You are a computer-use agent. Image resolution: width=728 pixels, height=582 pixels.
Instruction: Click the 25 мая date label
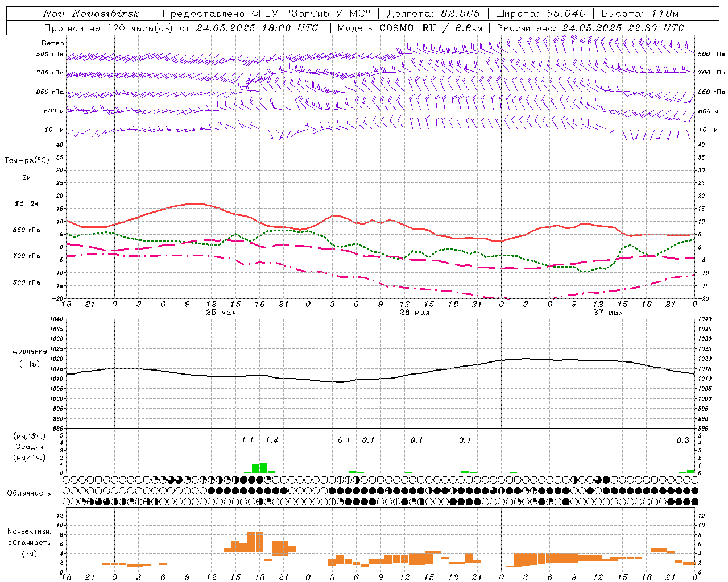click(221, 312)
